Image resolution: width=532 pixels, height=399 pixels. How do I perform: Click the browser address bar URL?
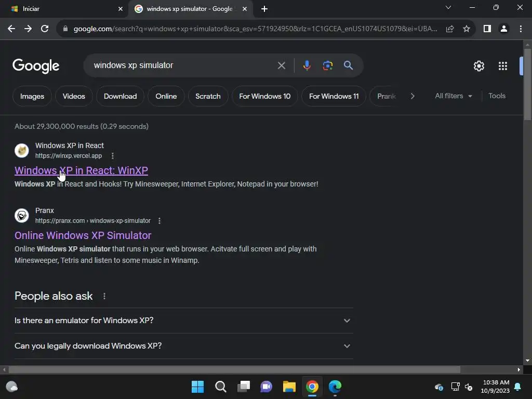(255, 29)
